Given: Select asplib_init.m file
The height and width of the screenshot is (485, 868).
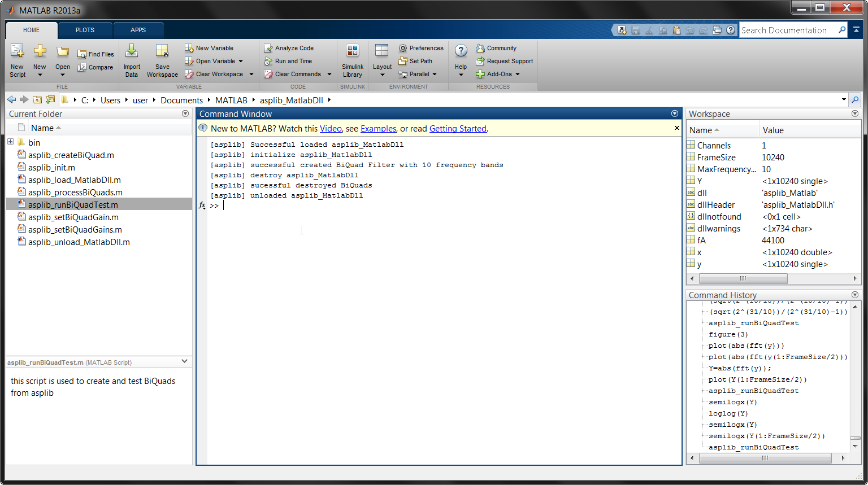Looking at the screenshot, I should pyautogui.click(x=51, y=167).
